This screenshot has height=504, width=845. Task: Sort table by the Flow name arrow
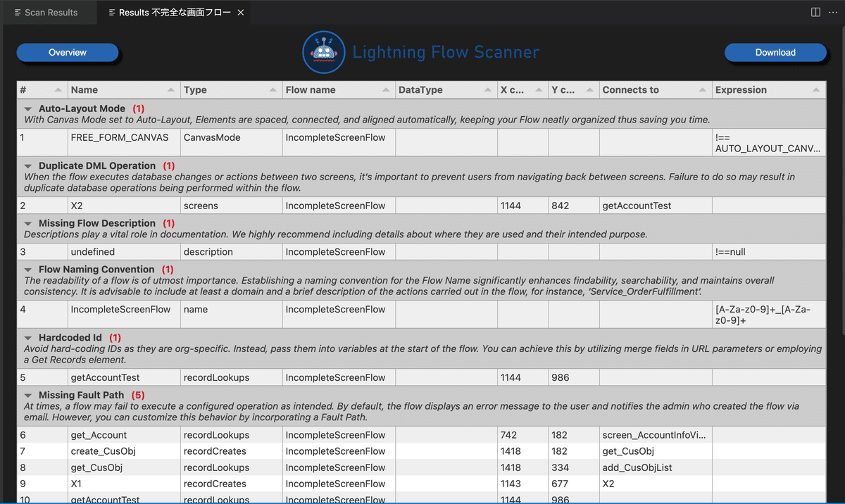(386, 89)
